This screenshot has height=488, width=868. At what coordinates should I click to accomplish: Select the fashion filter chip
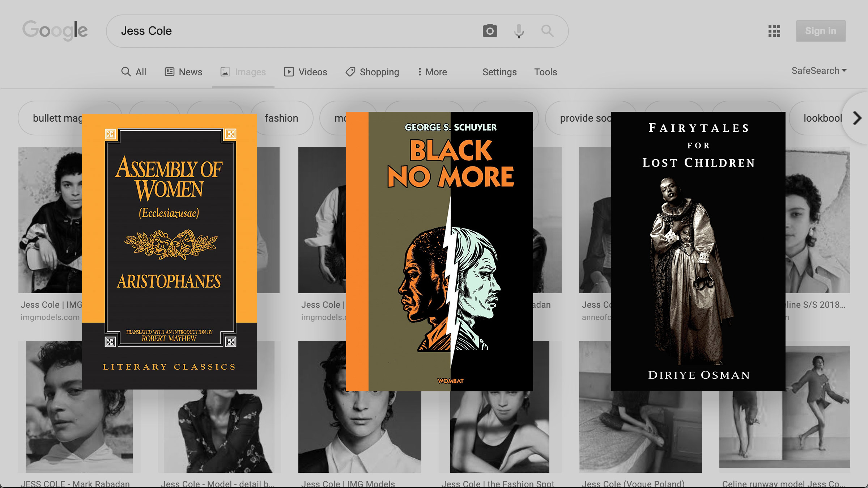point(281,118)
